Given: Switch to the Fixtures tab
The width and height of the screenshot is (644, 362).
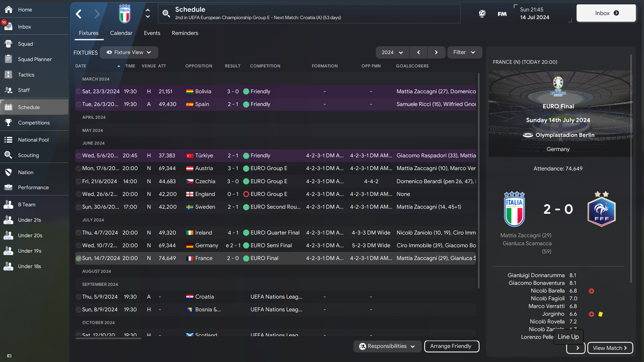Looking at the screenshot, I should tap(89, 33).
